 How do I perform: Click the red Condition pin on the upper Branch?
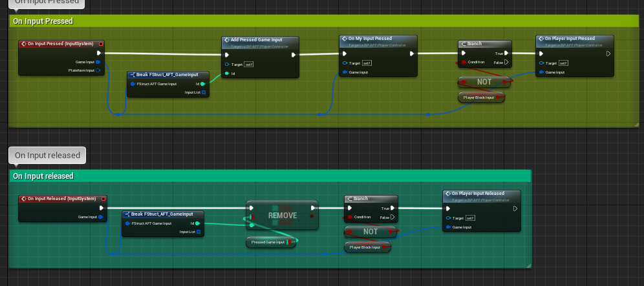click(x=463, y=63)
